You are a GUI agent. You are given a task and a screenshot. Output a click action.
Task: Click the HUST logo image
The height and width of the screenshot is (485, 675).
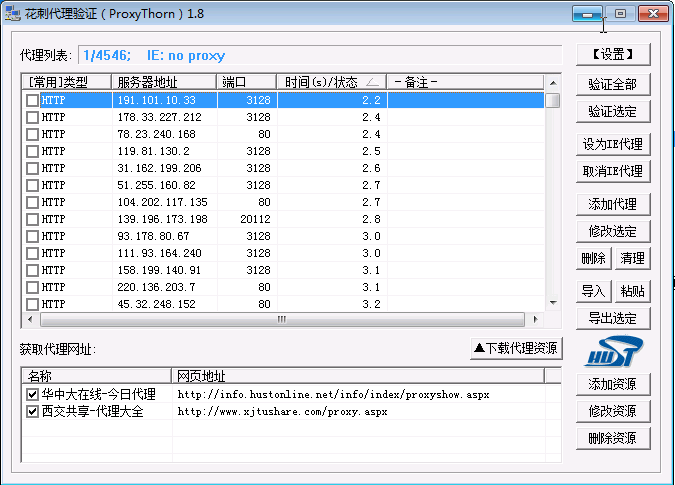[613, 352]
